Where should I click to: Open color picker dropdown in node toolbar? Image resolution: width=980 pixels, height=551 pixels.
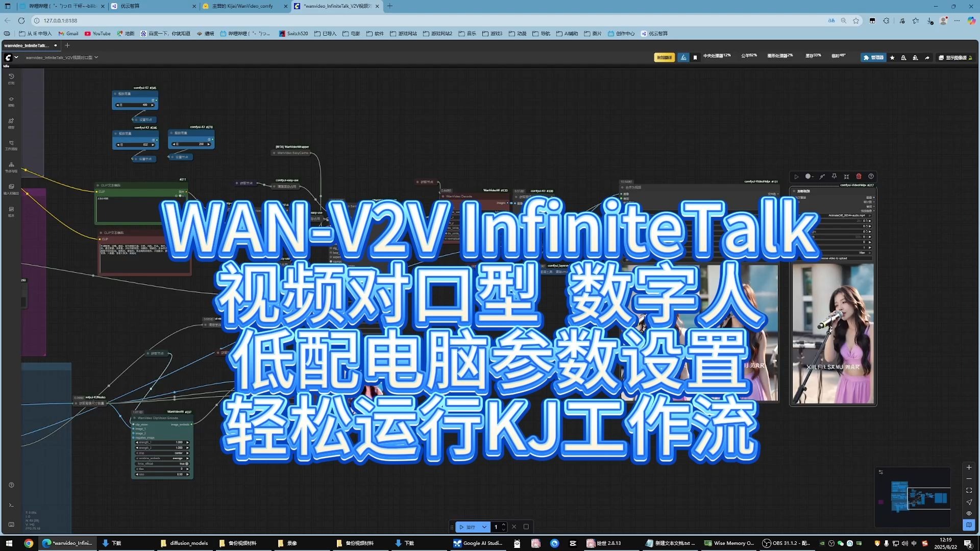810,177
